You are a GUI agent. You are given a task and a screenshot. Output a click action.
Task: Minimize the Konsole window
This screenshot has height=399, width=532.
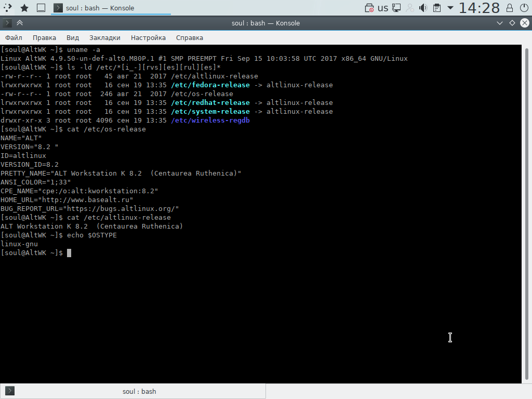pos(499,23)
